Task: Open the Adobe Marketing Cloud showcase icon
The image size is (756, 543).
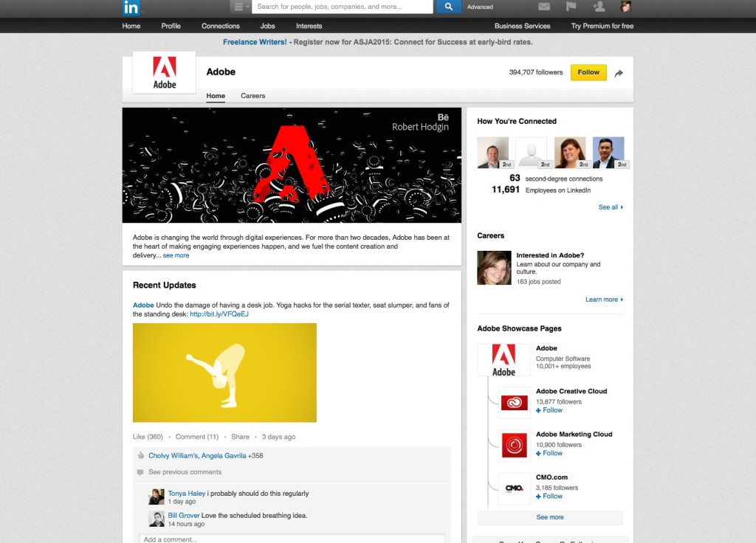Action: pyautogui.click(x=514, y=446)
